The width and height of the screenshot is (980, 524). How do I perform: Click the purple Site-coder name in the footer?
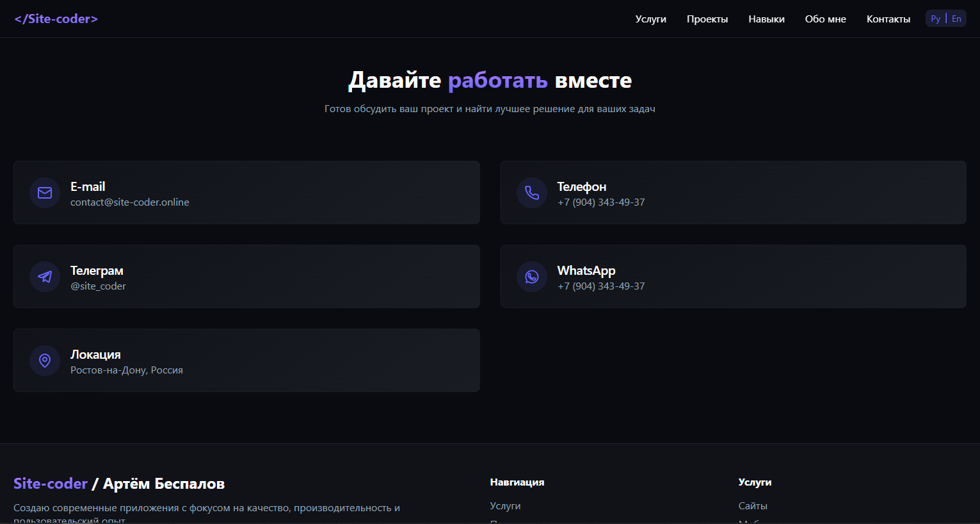point(51,484)
